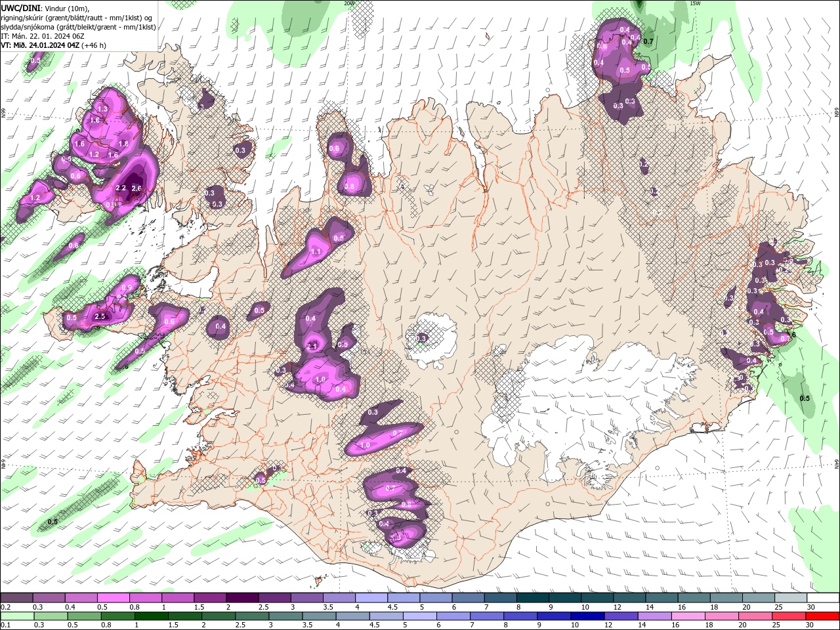Viewport: 840px width, 630px height.
Task: Click the 2.2 snowfall value beside 2.6
Action: [x=120, y=188]
